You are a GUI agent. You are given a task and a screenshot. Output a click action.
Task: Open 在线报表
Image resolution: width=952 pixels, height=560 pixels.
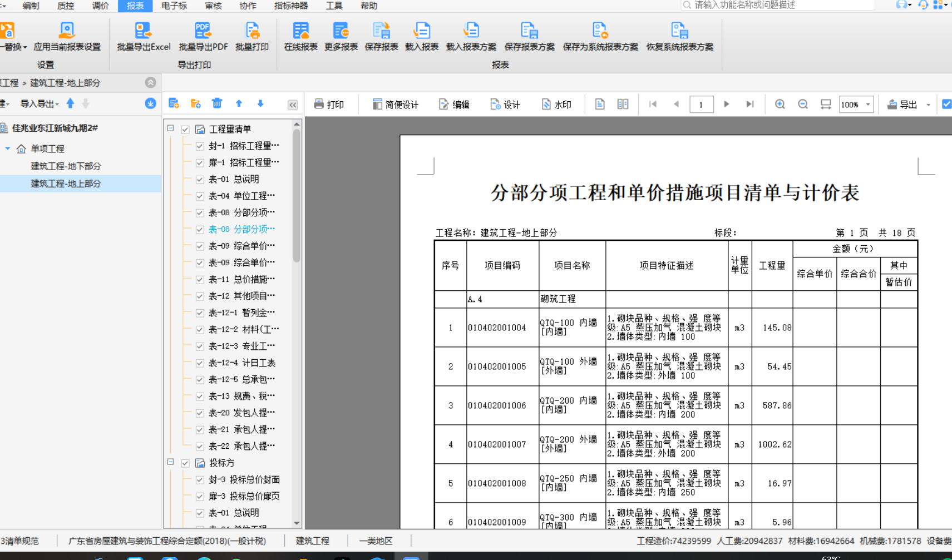click(x=300, y=37)
